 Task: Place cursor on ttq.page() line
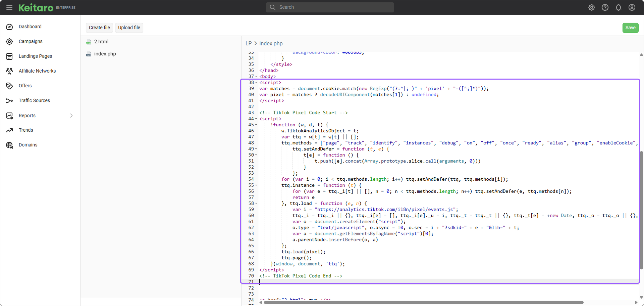tap(297, 258)
